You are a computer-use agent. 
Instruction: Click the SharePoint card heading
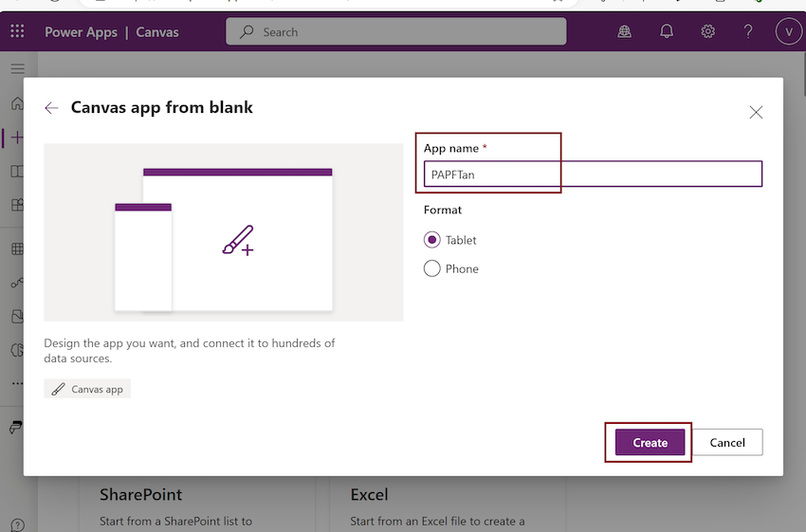pyautogui.click(x=141, y=494)
